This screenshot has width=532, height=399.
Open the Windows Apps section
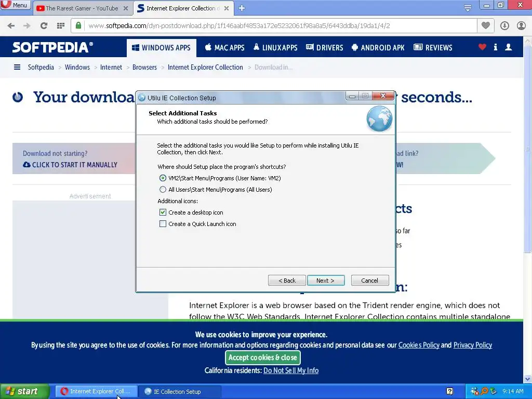pyautogui.click(x=162, y=48)
